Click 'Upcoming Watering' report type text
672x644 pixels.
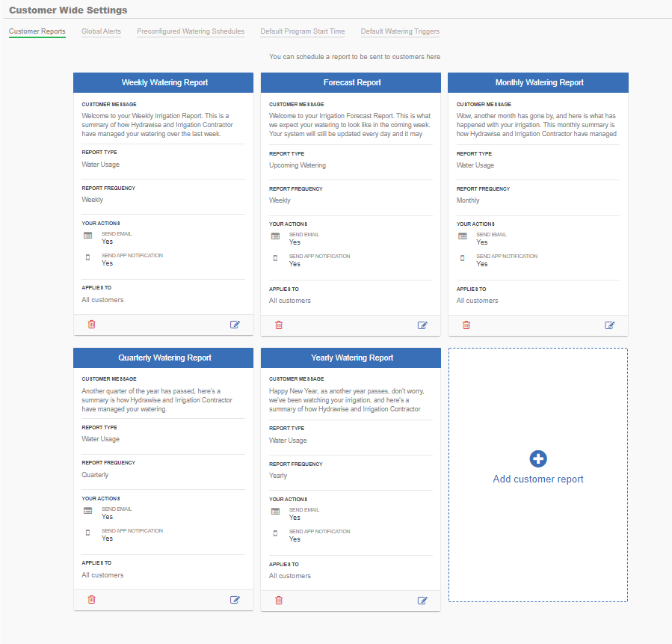click(x=298, y=165)
